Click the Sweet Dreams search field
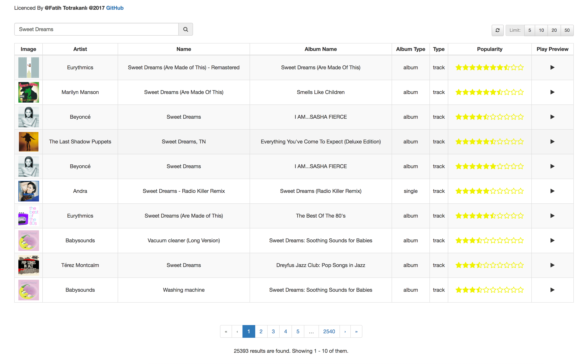 pyautogui.click(x=96, y=29)
